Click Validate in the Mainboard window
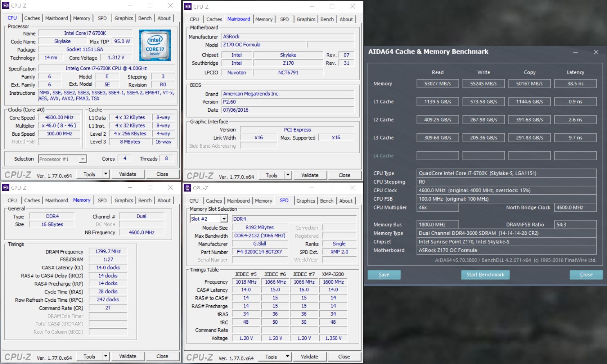This screenshot has width=607, height=364. coord(310,175)
